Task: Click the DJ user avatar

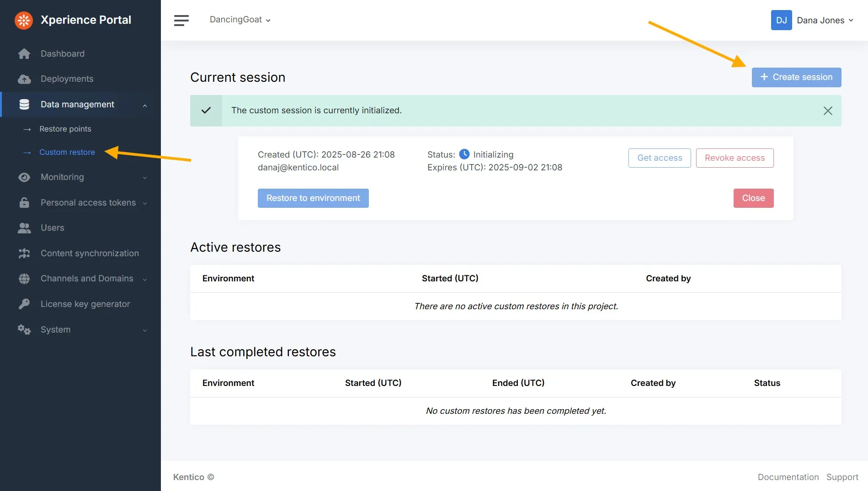Action: (x=781, y=20)
